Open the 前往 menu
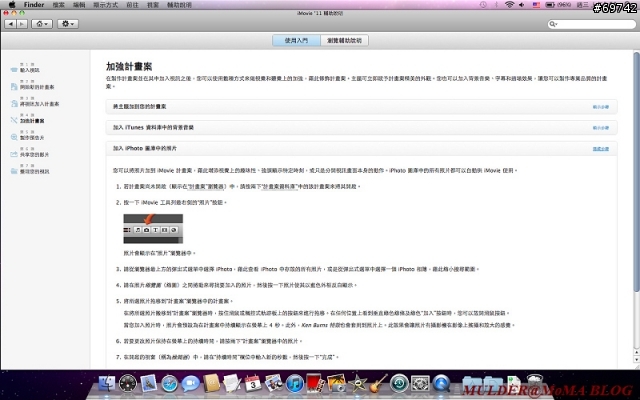640x400 pixels. (133, 5)
